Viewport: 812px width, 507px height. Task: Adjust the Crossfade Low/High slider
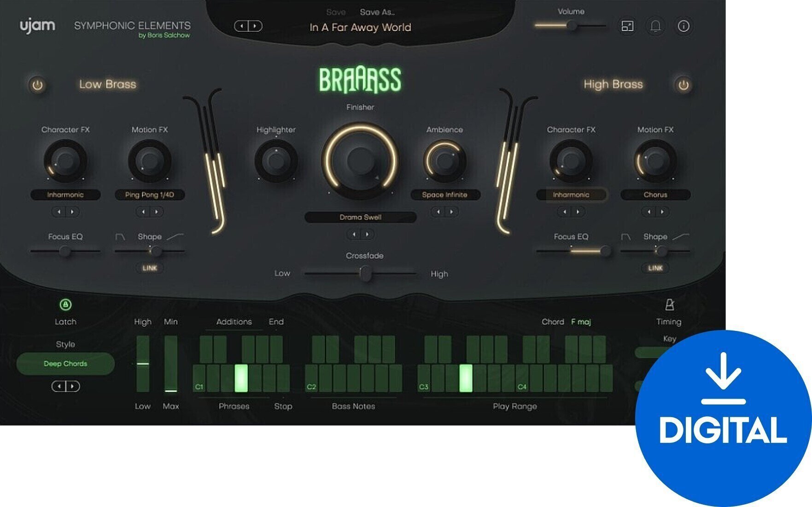(x=361, y=274)
